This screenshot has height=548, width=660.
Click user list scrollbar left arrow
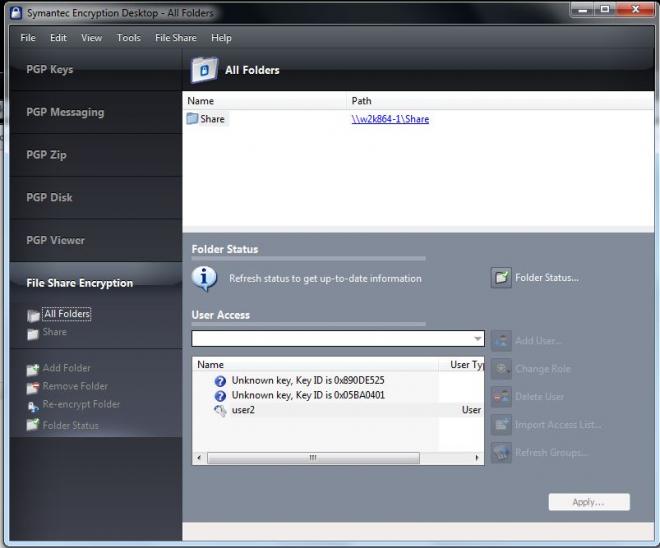(199, 458)
